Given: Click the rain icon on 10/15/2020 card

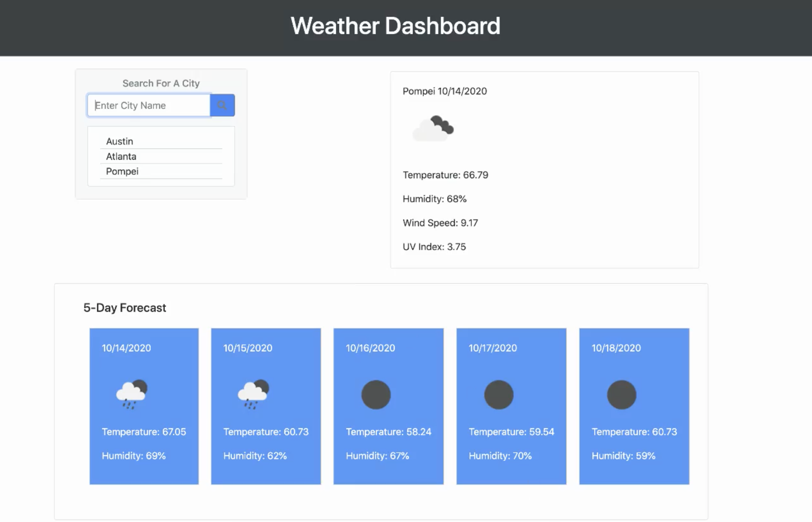Looking at the screenshot, I should (x=253, y=394).
